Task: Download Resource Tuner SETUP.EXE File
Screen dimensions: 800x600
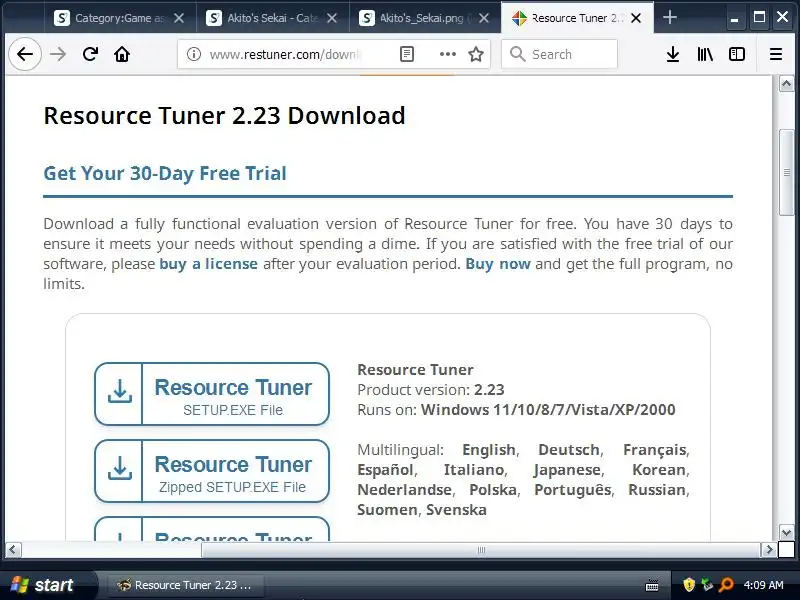Action: [212, 394]
